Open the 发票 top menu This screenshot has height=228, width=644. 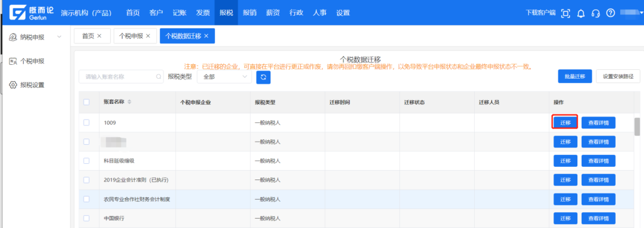203,13
